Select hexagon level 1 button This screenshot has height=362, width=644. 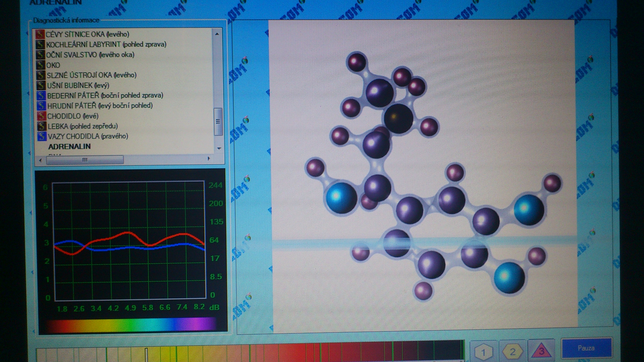(483, 352)
